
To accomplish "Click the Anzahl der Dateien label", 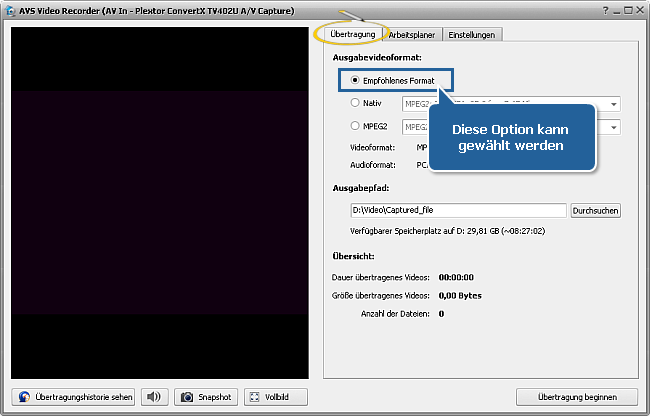I will (395, 314).
